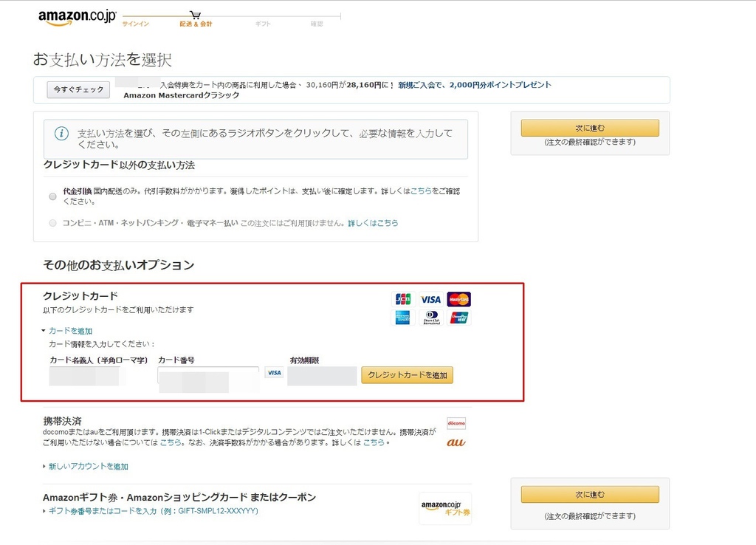Screen dimensions: 756x545
Task: Open the 新規ご入会で、2,000円分ポイントプレゼント link
Action: click(475, 85)
